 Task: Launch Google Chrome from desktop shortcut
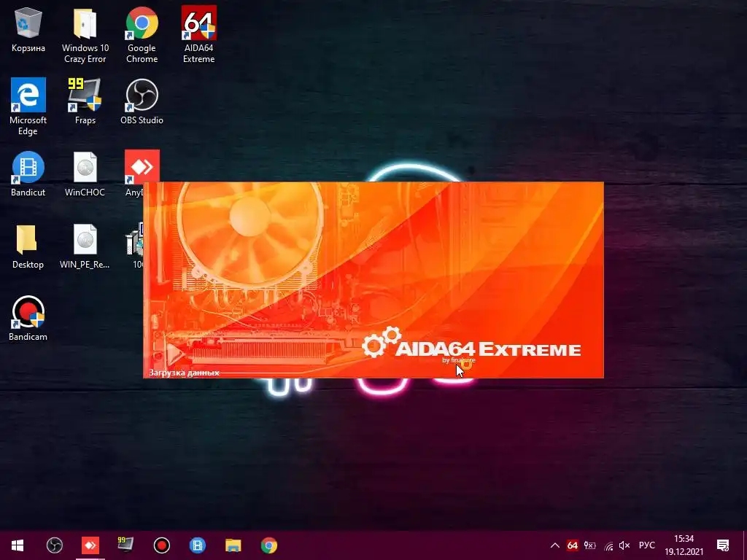pyautogui.click(x=142, y=35)
